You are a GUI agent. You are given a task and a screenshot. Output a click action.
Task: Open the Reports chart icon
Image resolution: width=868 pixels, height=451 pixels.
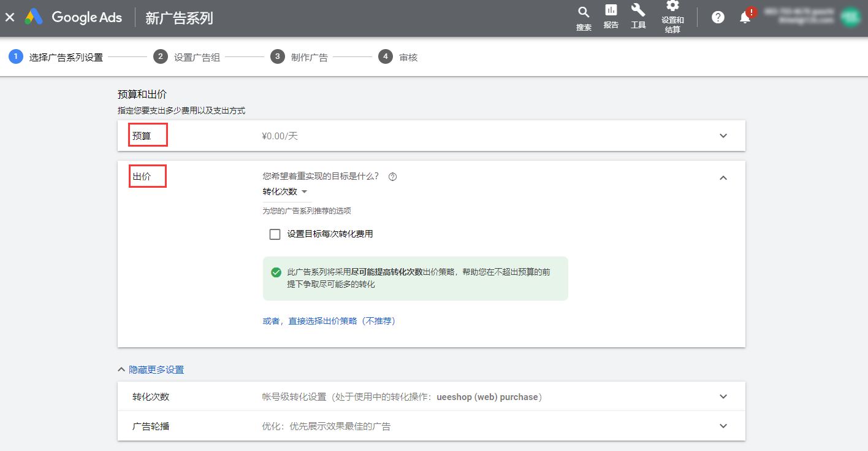[611, 10]
